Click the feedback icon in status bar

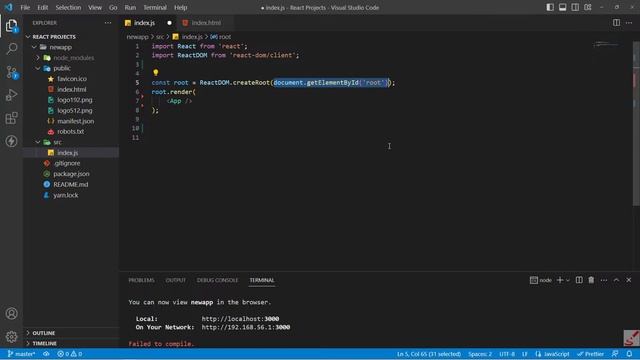[615, 354]
